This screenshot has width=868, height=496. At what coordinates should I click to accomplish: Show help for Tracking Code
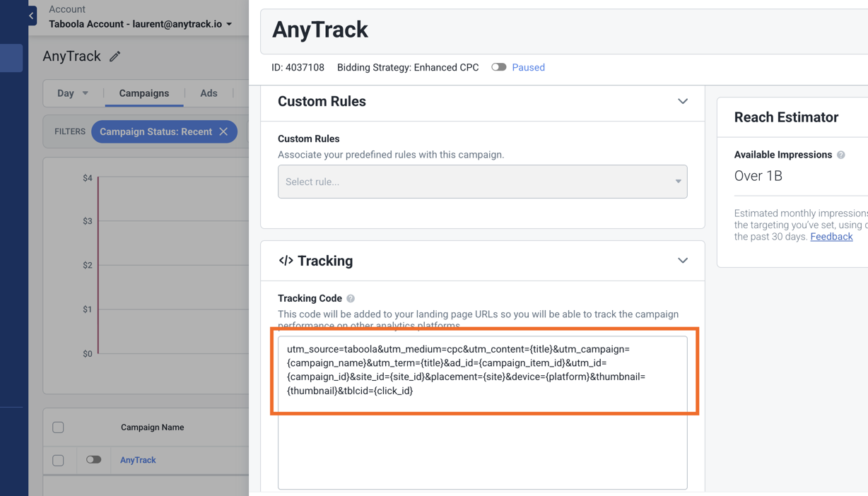click(x=351, y=299)
